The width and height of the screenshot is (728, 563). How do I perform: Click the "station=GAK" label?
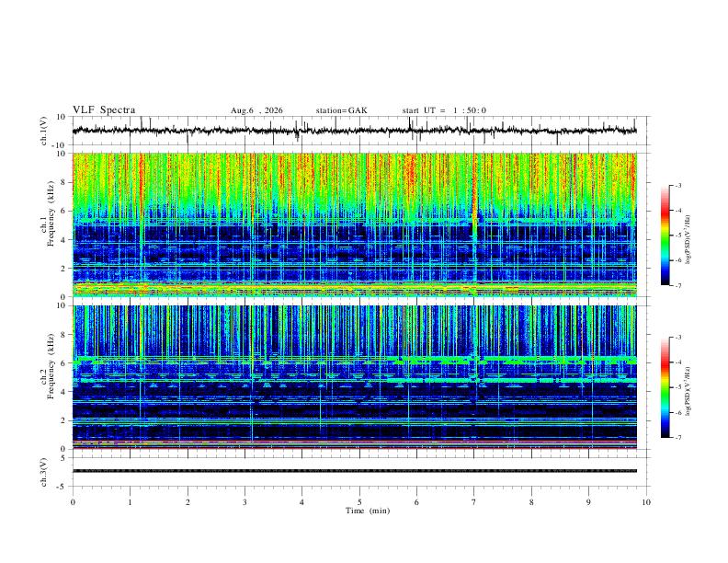point(341,110)
